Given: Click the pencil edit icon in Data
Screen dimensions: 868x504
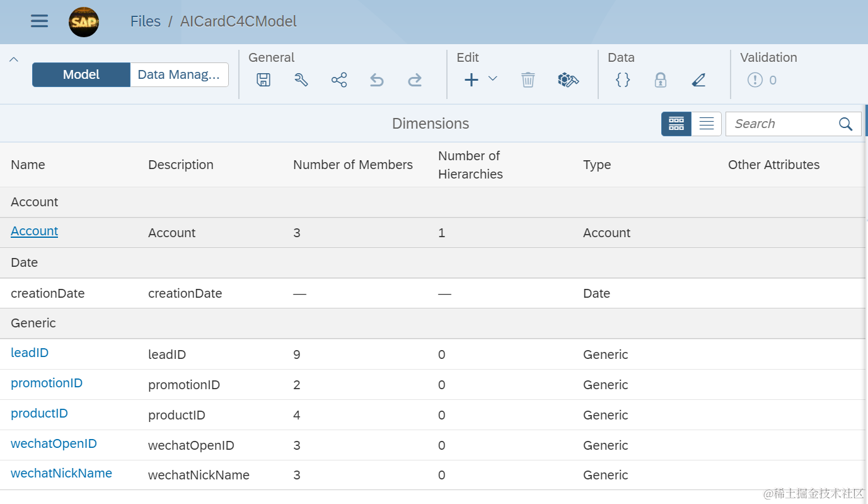Looking at the screenshot, I should 698,80.
